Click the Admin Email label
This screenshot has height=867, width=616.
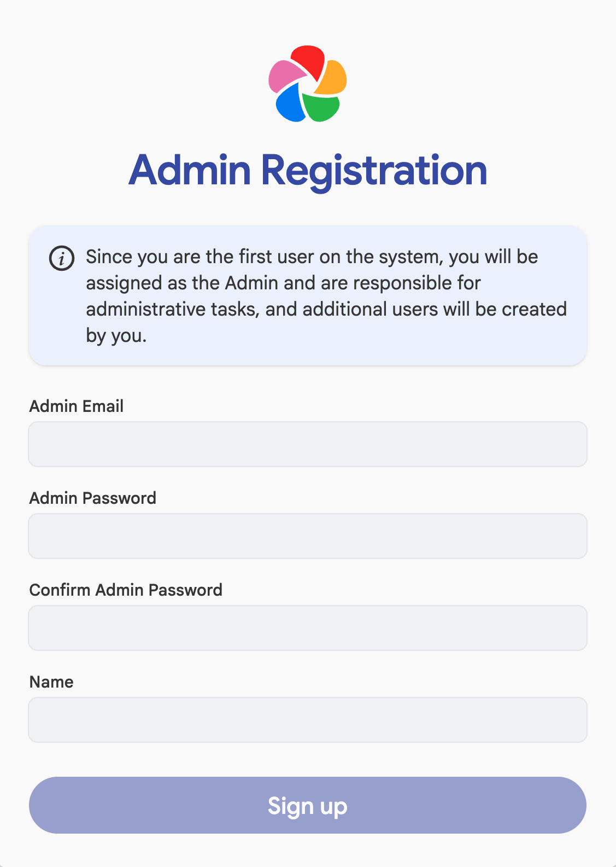point(76,406)
